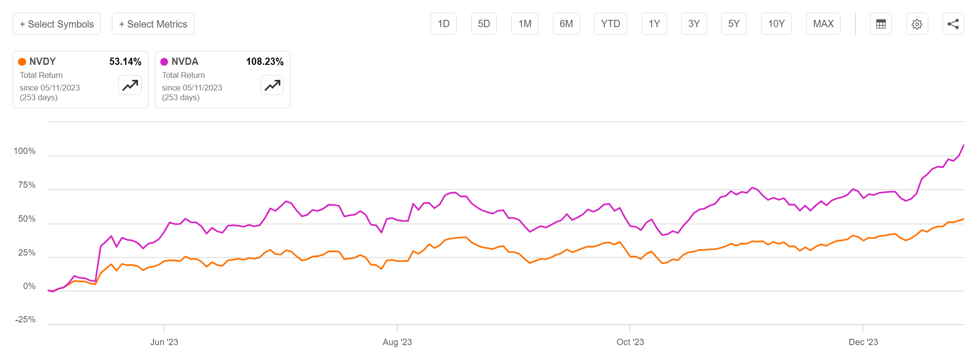Choose the 10Y period button

[x=776, y=23]
